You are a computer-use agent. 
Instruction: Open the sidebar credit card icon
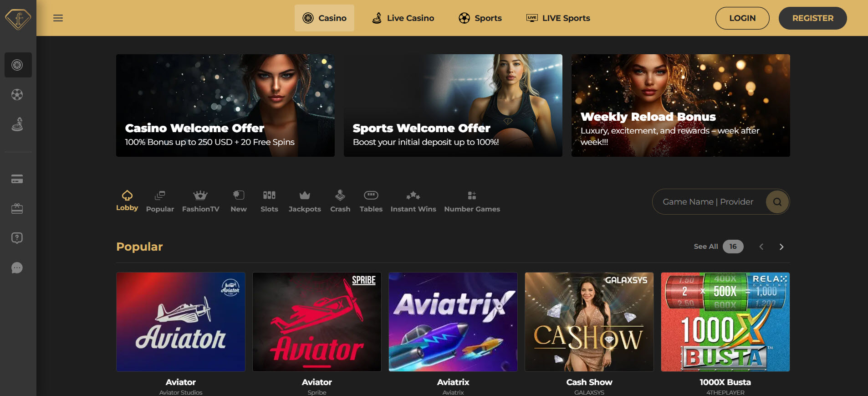[17, 179]
